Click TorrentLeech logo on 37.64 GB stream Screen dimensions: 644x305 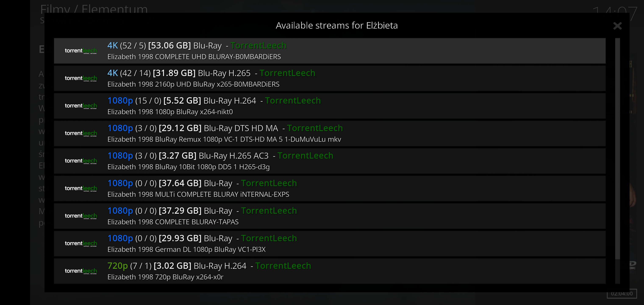81,188
